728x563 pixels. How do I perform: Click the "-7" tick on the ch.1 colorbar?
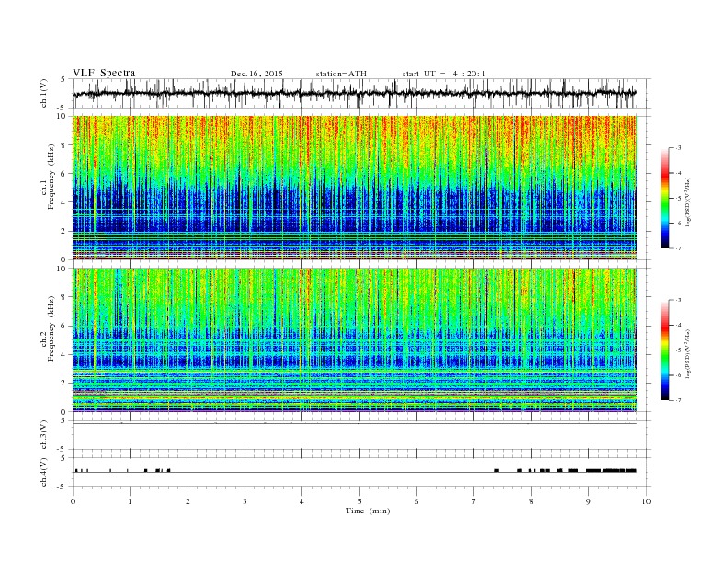[x=678, y=248]
